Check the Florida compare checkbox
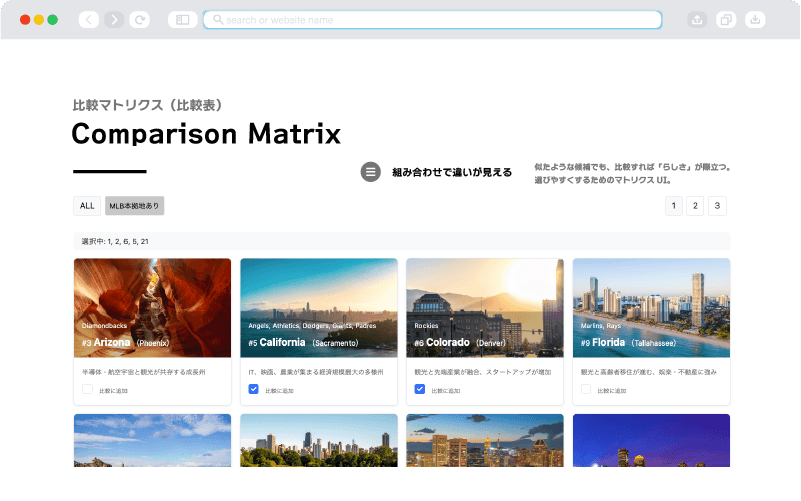Screen dimensions: 801x501 click(586, 389)
